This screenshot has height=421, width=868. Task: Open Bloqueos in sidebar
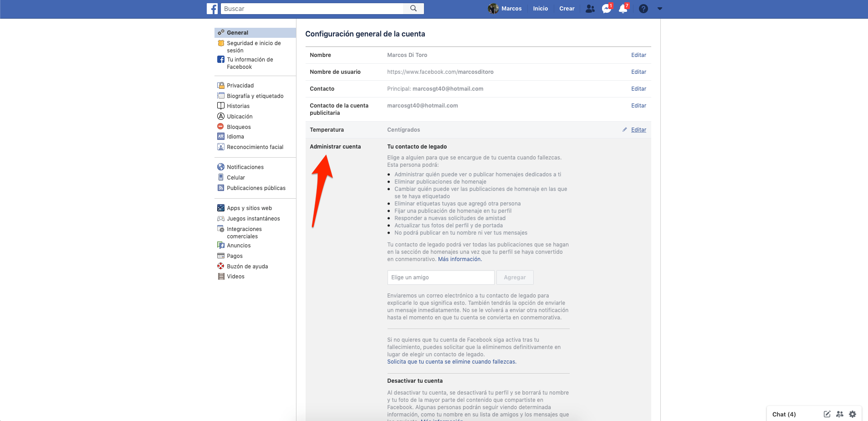pyautogui.click(x=239, y=127)
